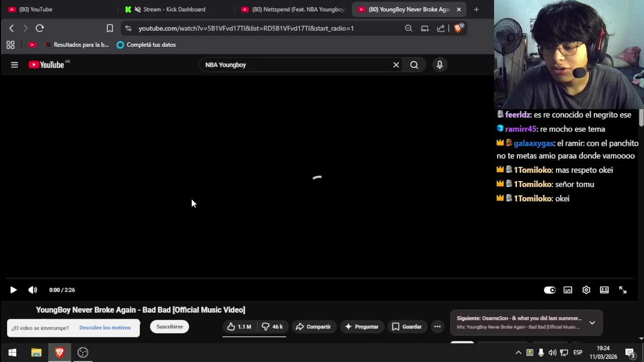Enter fullscreen mode

pyautogui.click(x=623, y=290)
